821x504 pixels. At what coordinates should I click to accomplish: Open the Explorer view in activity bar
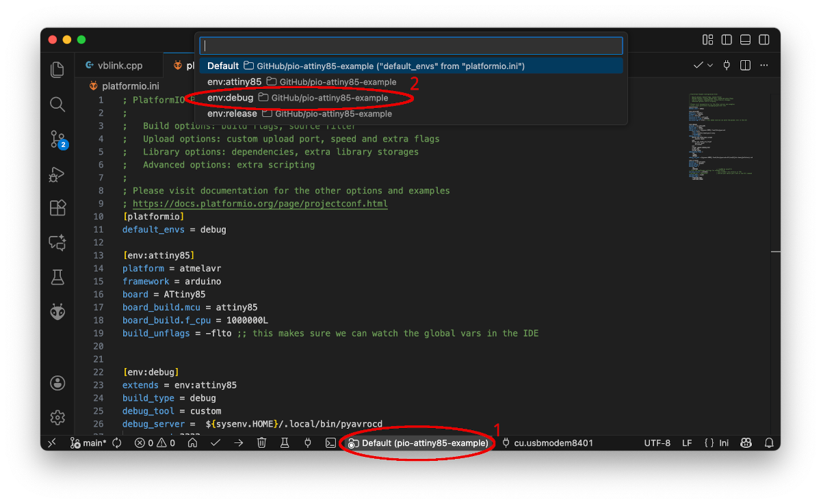pos(57,69)
